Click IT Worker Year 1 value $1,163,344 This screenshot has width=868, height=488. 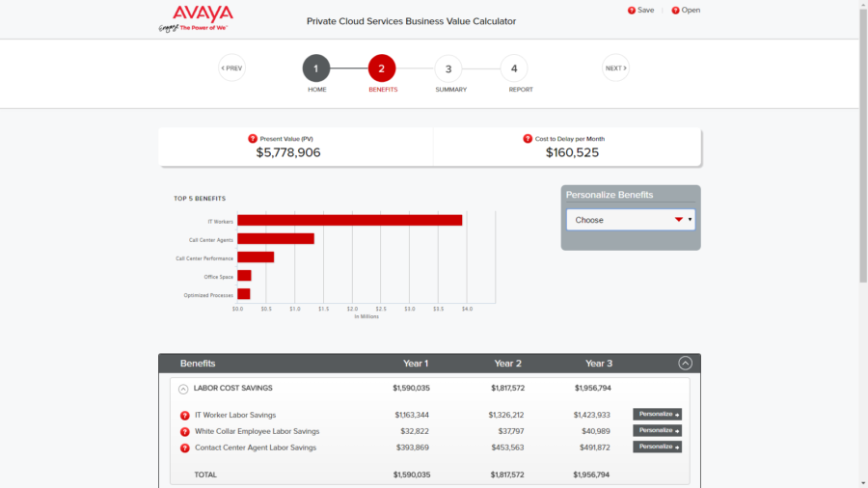(412, 415)
